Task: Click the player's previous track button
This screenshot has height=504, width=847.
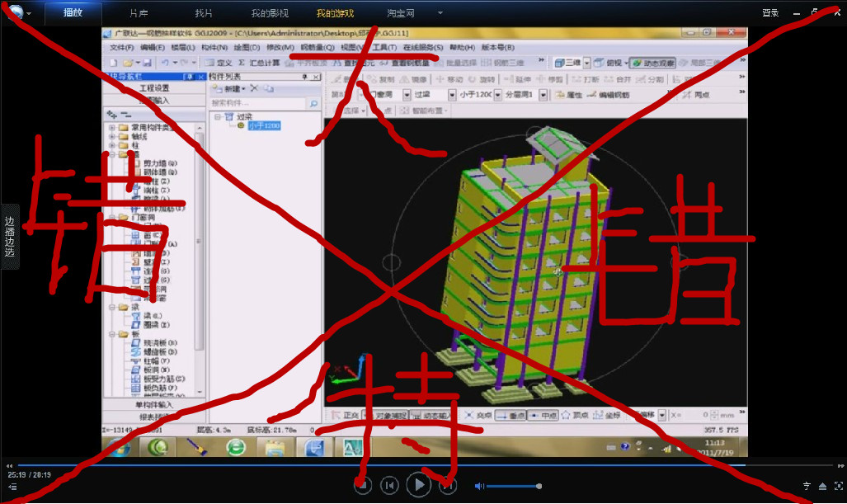Action: point(389,486)
